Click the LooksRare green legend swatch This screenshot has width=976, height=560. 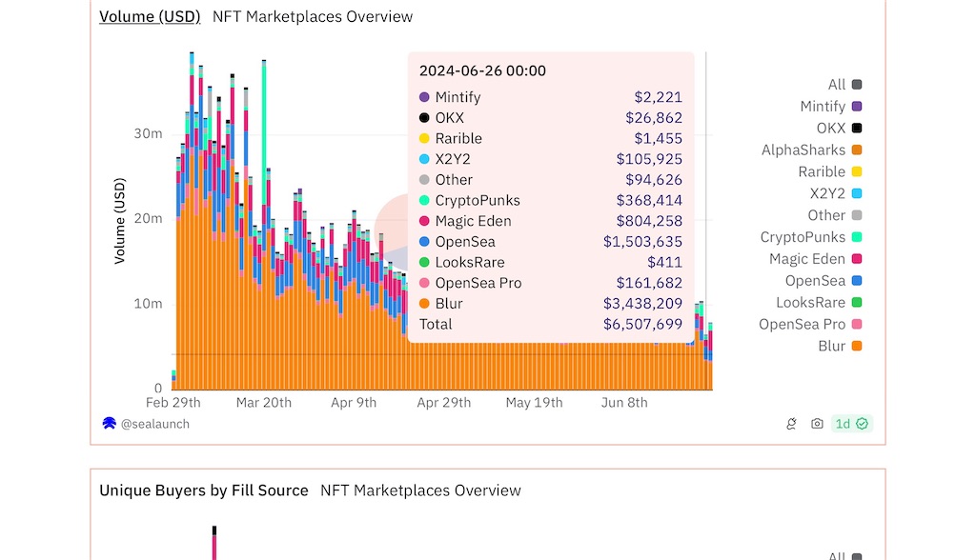(857, 303)
